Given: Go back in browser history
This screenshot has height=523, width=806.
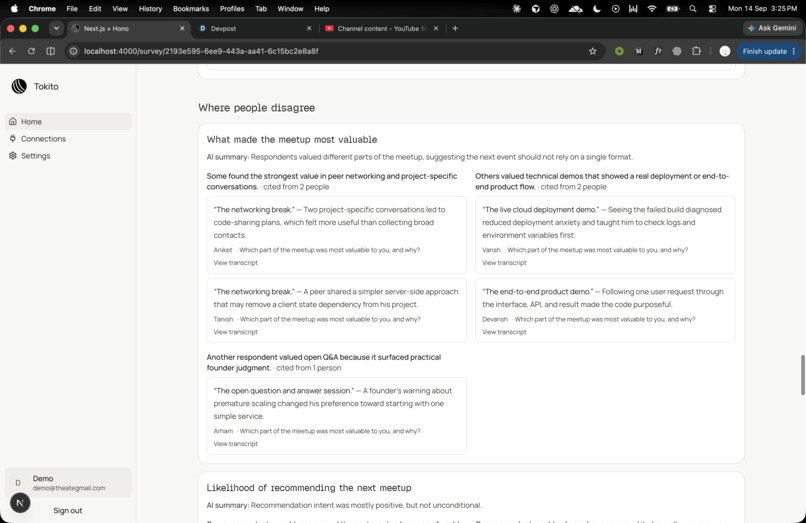Looking at the screenshot, I should pyautogui.click(x=12, y=51).
